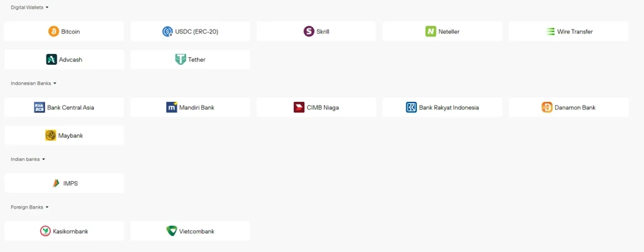Click the green Neteller N icon

point(430,31)
